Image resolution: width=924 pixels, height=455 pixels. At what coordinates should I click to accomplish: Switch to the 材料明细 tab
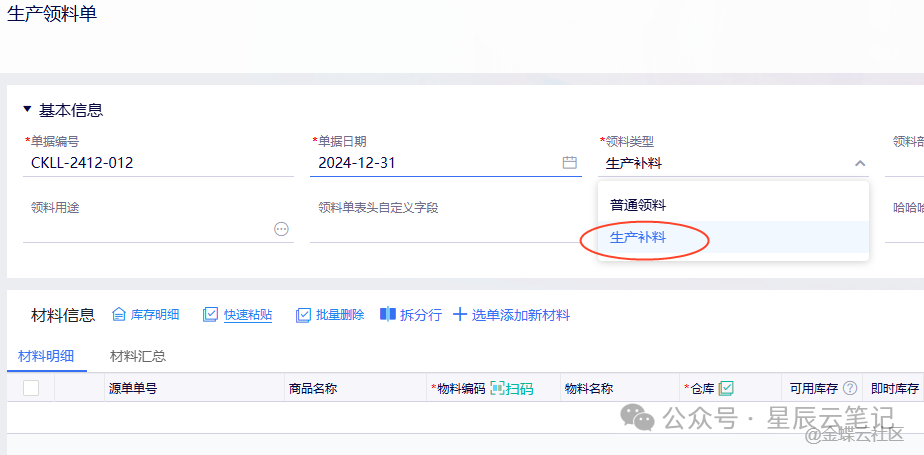[46, 356]
